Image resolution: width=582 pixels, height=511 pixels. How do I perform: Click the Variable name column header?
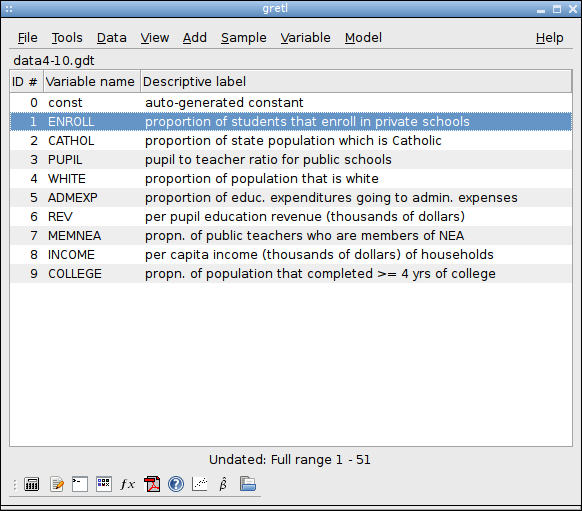(92, 81)
